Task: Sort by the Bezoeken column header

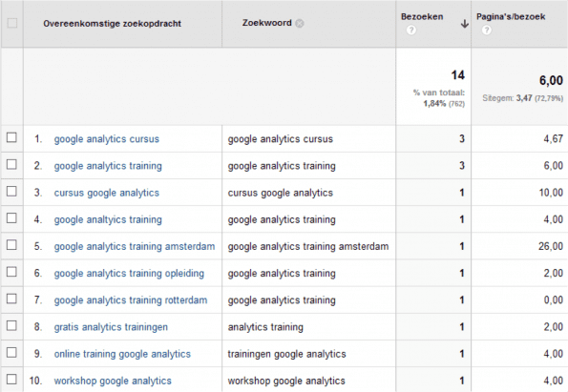Action: (422, 16)
